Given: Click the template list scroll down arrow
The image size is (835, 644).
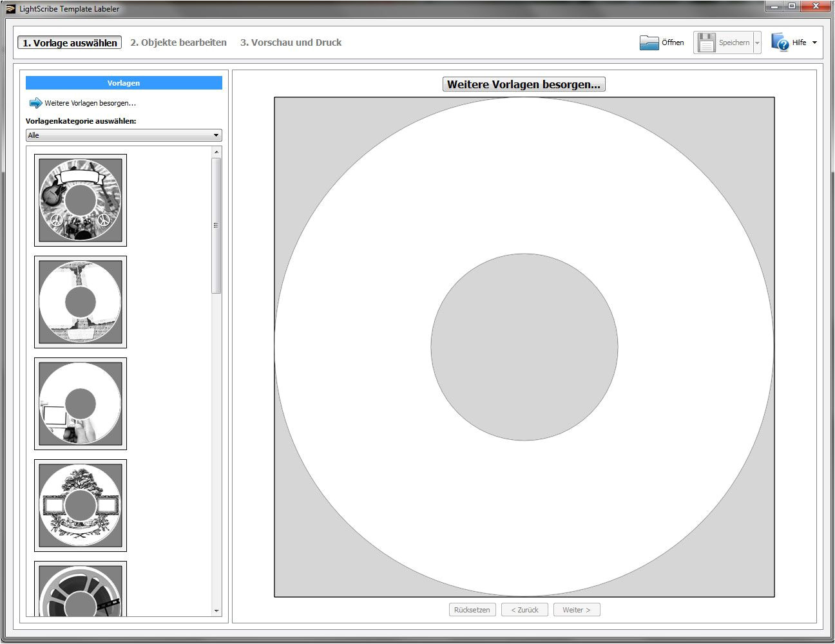Looking at the screenshot, I should (216, 611).
